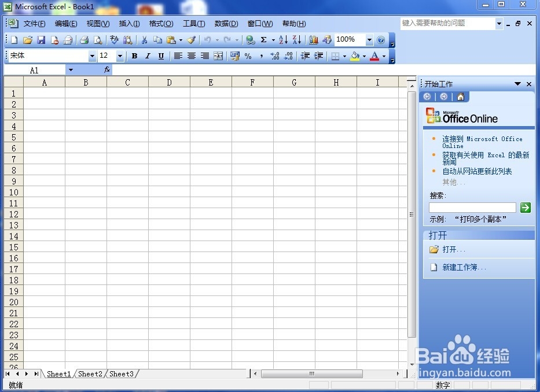
Task: Open the 格式(O) menu
Action: tap(161, 23)
